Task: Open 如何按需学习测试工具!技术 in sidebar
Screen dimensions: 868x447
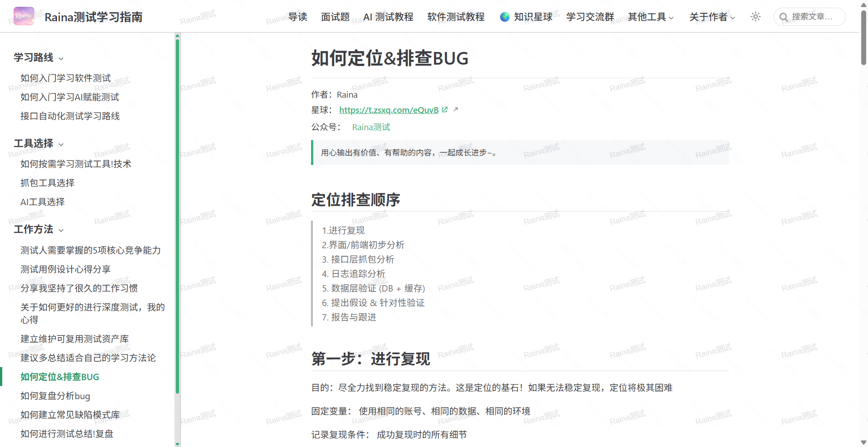Action: (x=76, y=164)
